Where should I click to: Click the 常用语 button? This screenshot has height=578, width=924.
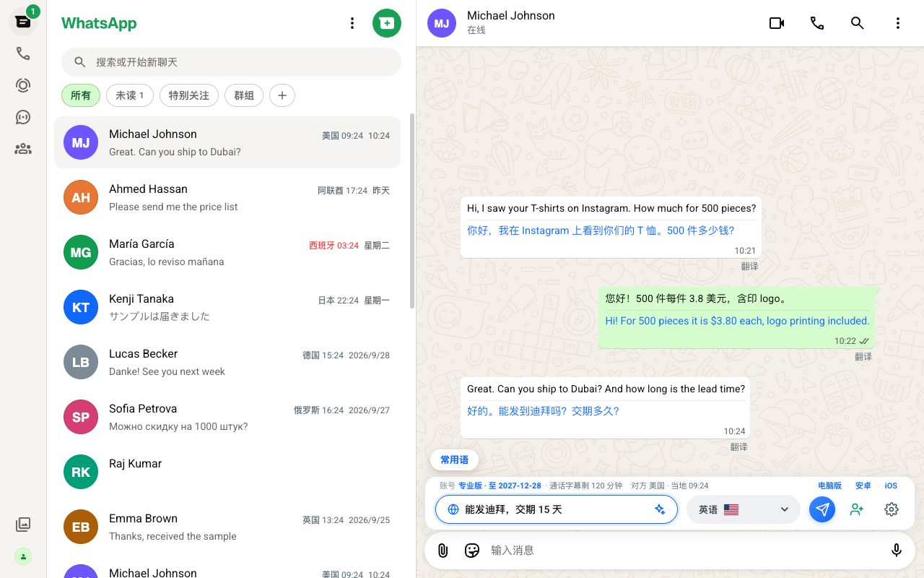pyautogui.click(x=454, y=460)
